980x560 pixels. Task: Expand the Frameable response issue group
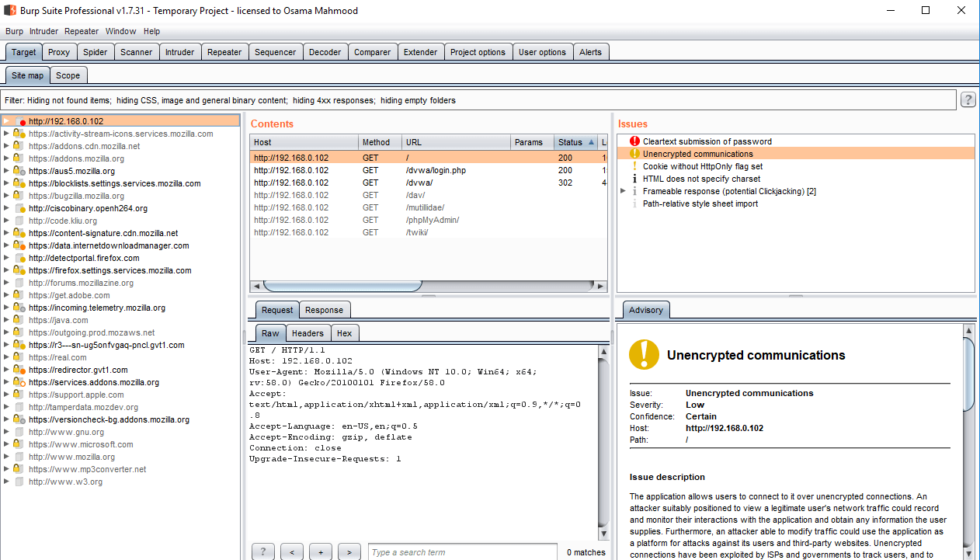coord(623,191)
